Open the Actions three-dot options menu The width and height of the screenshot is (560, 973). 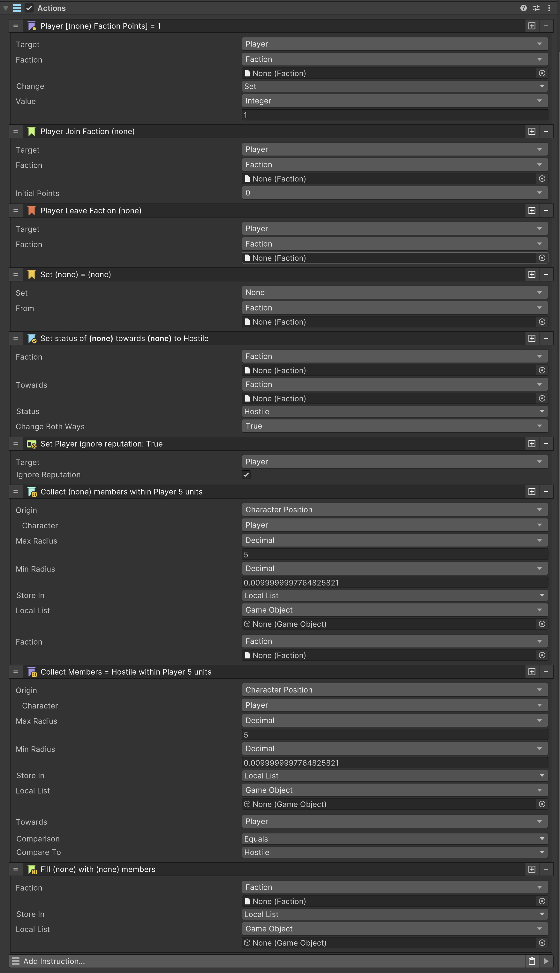(549, 8)
